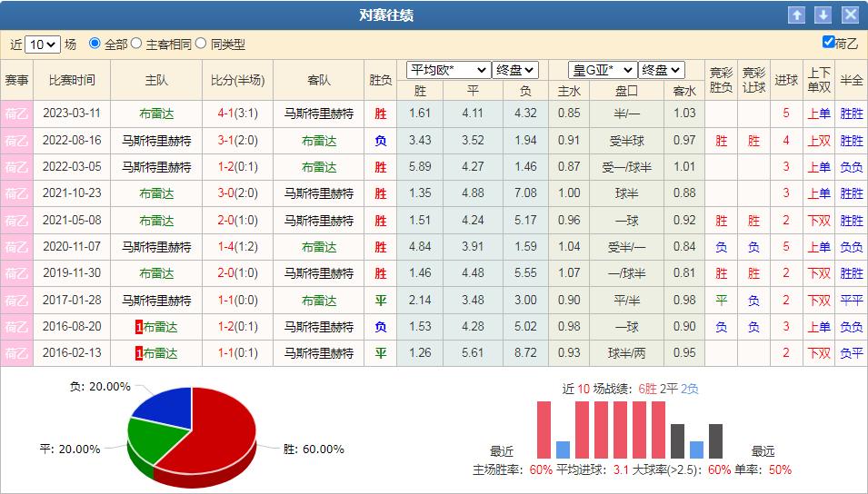Screen dimensions: 868x494
Task: Click the date 2017-01-28
Action: 72,301
